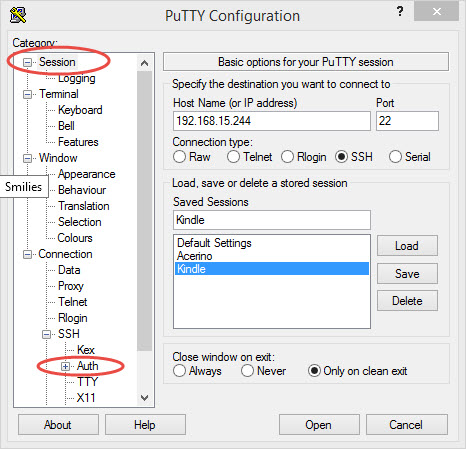The height and width of the screenshot is (449, 466).
Task: Open the Auth category
Action: tap(88, 366)
